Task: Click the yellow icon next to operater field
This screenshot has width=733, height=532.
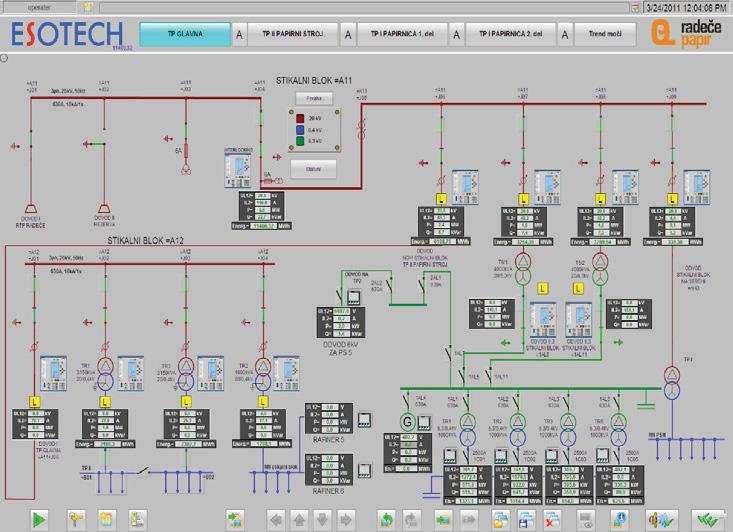Action: pyautogui.click(x=88, y=7)
